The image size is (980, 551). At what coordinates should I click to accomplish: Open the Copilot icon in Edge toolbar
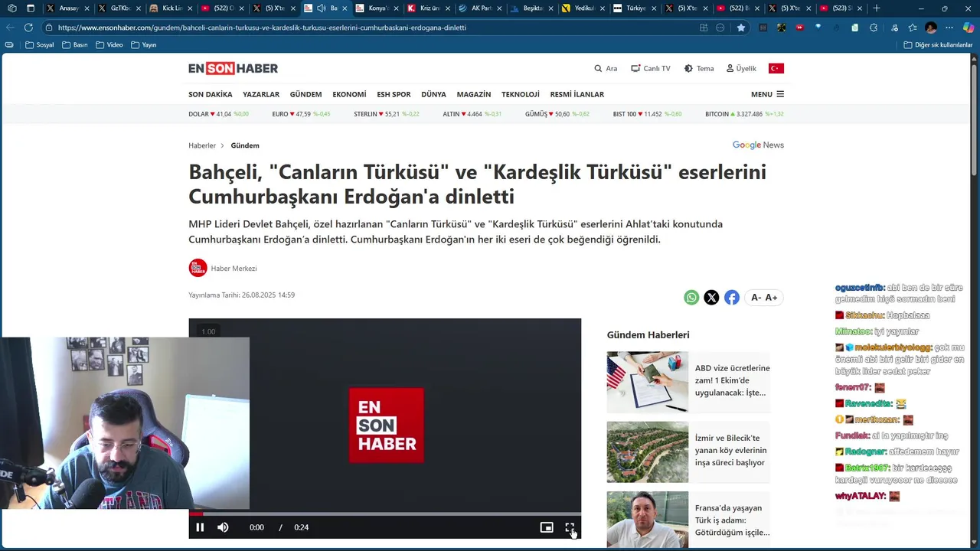pos(969,28)
